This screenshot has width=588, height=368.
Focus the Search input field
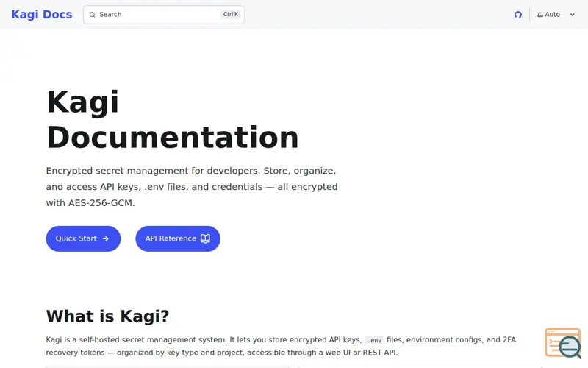[164, 15]
